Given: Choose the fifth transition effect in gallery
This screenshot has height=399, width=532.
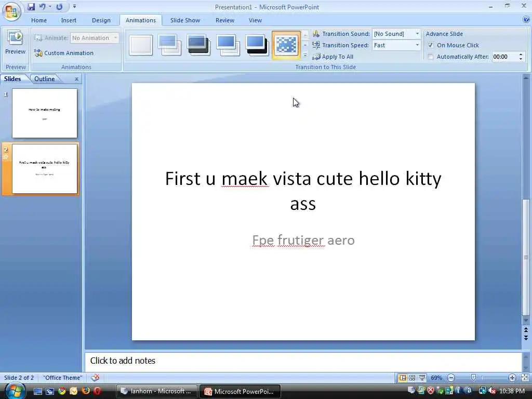Looking at the screenshot, I should (257, 45).
